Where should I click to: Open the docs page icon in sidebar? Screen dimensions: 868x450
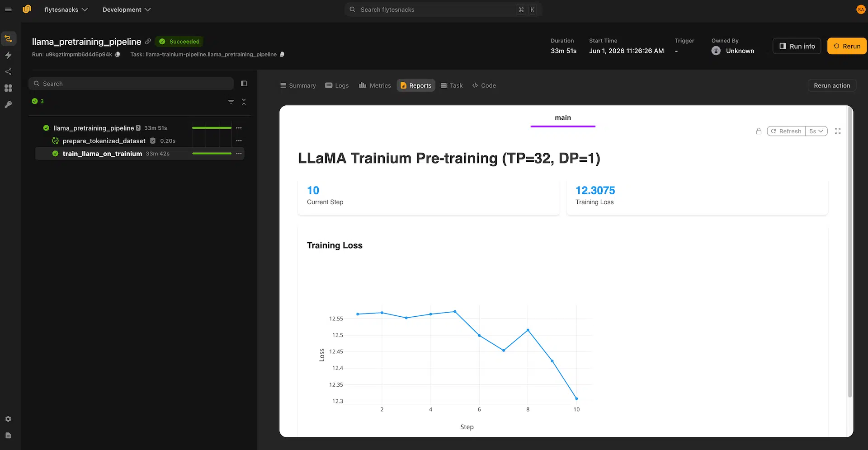(8, 435)
